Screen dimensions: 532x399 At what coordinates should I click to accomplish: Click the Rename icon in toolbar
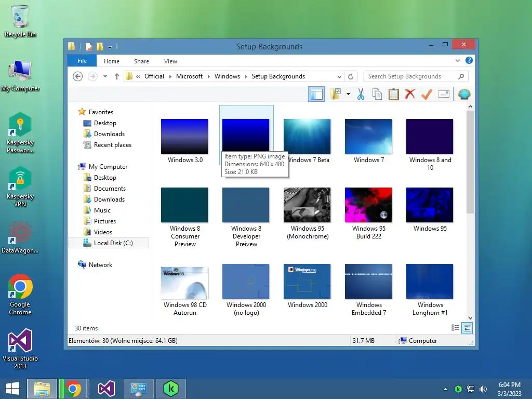[444, 94]
